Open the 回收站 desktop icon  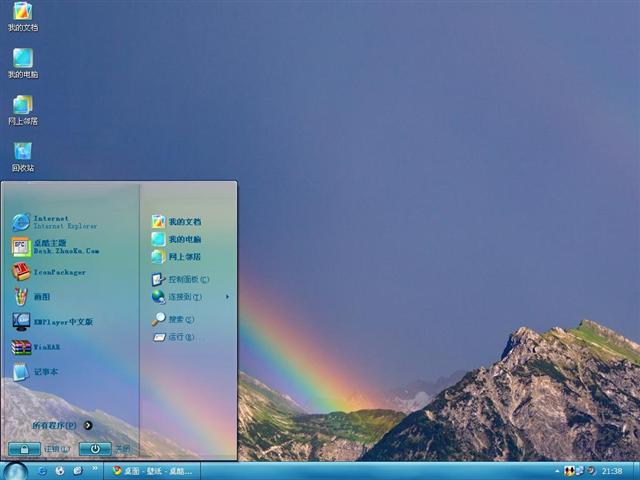click(22, 153)
